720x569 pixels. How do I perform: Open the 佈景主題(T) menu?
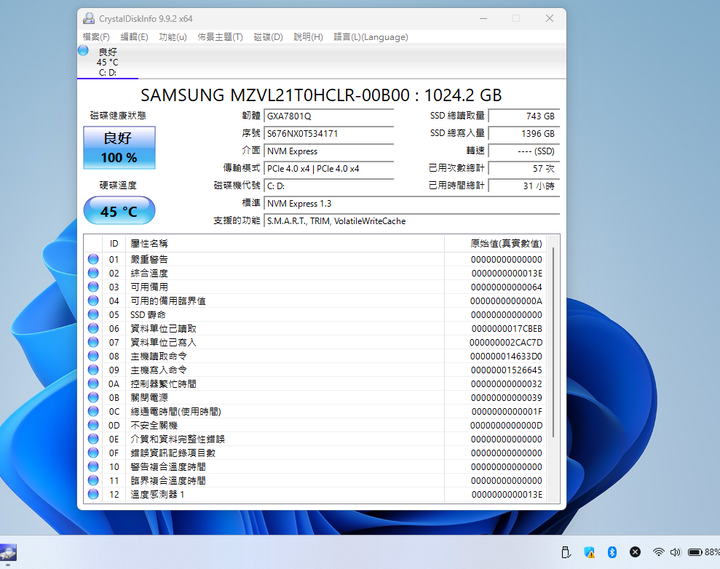[220, 37]
